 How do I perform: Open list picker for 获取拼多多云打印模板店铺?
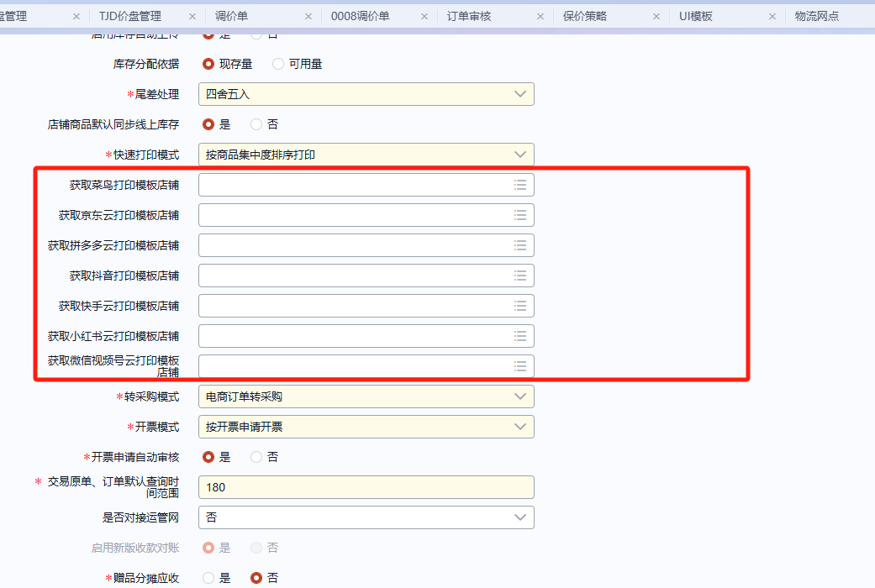tap(520, 245)
